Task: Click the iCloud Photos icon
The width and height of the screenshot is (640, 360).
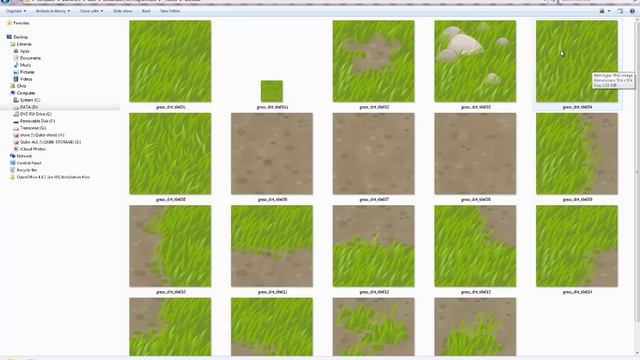Action: click(x=16, y=149)
